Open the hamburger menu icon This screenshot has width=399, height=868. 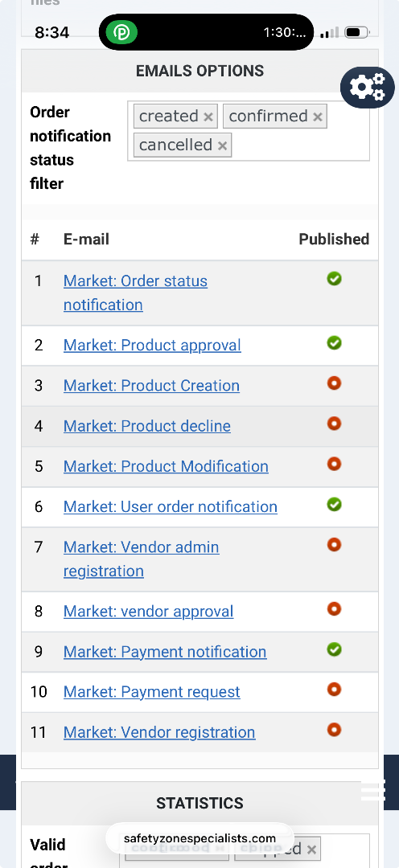373,790
